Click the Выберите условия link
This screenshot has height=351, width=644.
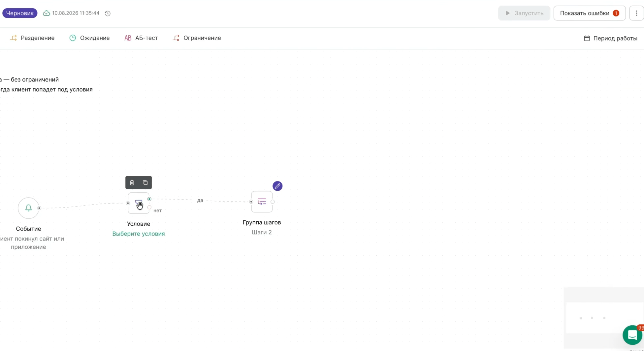(x=139, y=234)
